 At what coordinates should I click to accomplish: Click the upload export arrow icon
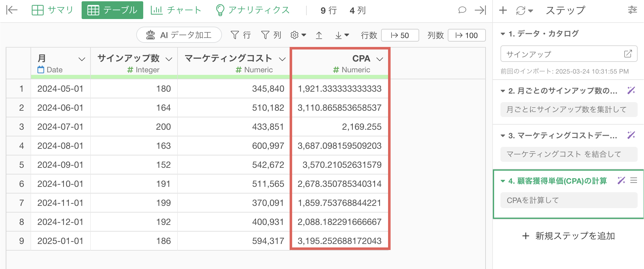click(x=319, y=35)
